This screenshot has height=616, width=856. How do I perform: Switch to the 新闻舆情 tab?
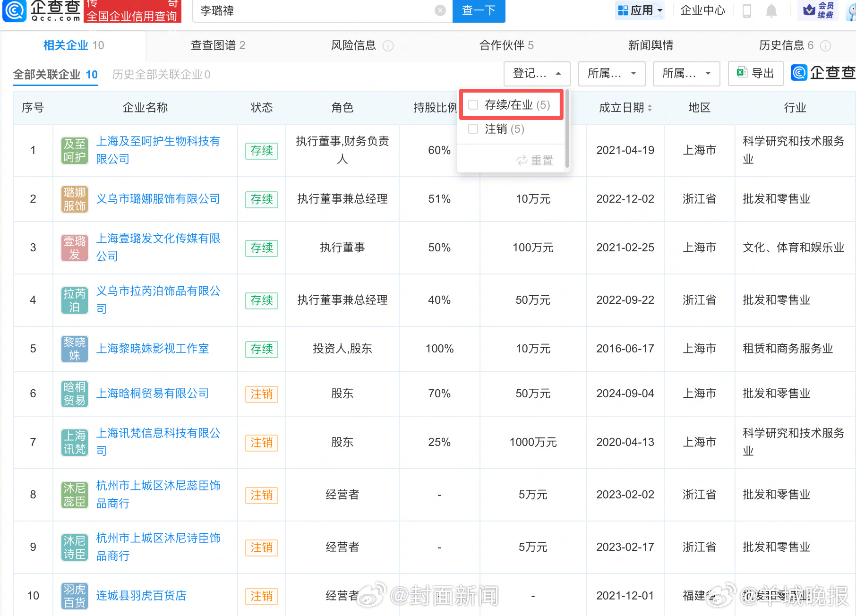[651, 45]
